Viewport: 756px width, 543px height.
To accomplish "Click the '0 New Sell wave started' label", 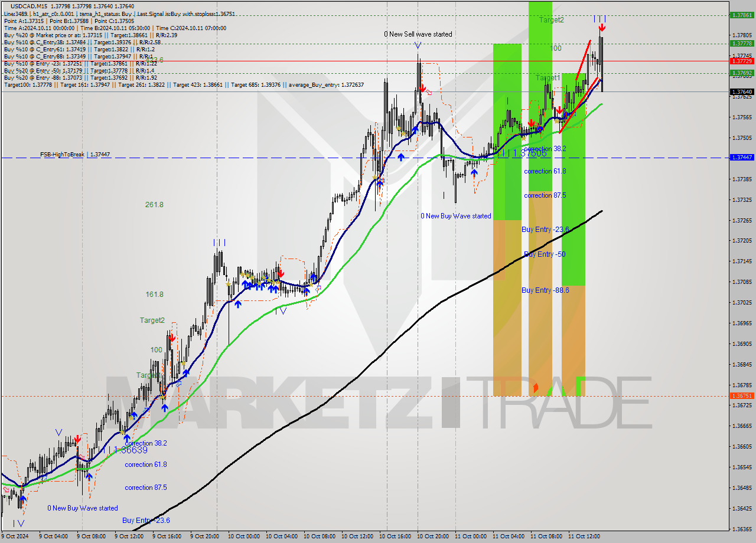I will coord(418,34).
